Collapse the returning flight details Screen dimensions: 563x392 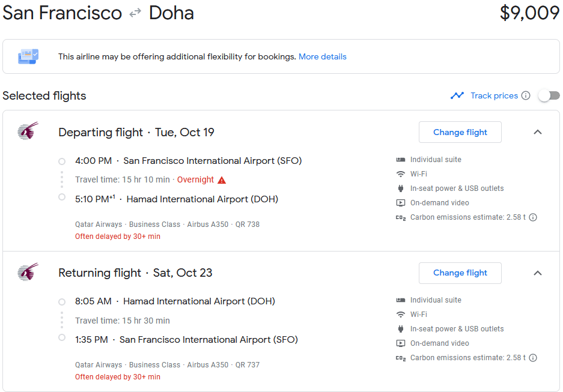pos(538,273)
